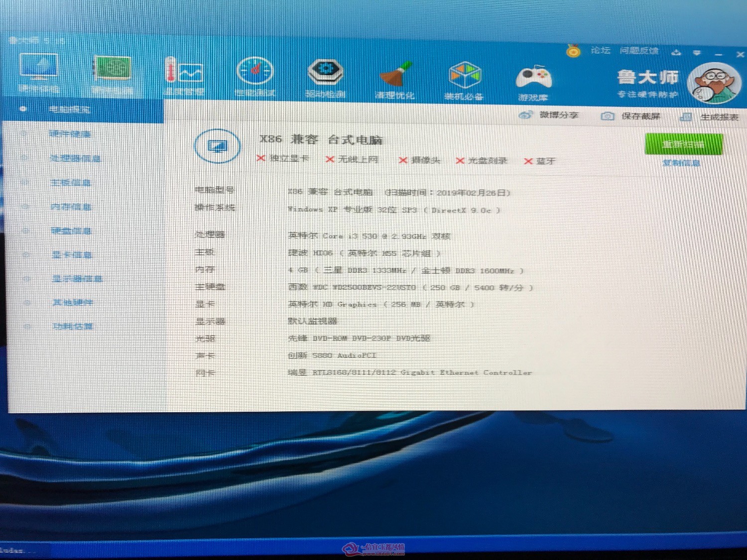Image resolution: width=747 pixels, height=560 pixels.
Task: Share via 微博分享
Action: (559, 115)
